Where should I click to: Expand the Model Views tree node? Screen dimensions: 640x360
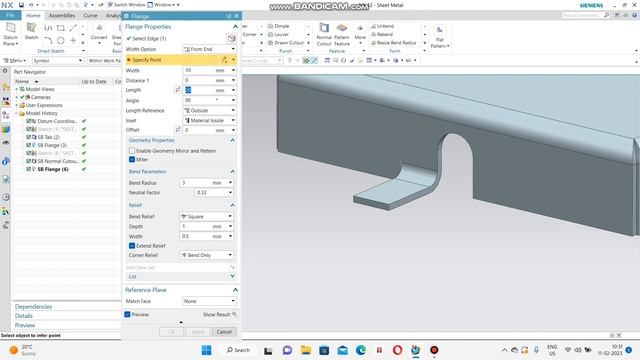pyautogui.click(x=17, y=89)
